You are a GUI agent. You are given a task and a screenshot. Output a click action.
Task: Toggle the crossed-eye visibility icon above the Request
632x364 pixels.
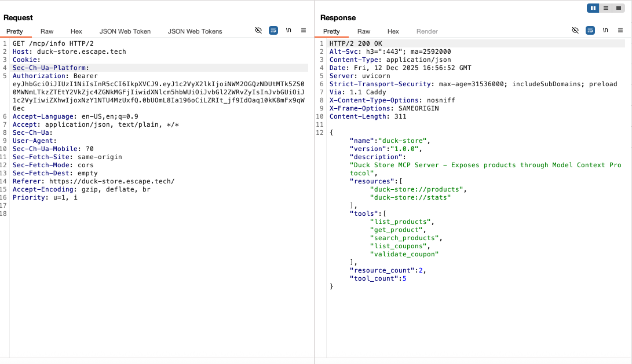coord(258,30)
